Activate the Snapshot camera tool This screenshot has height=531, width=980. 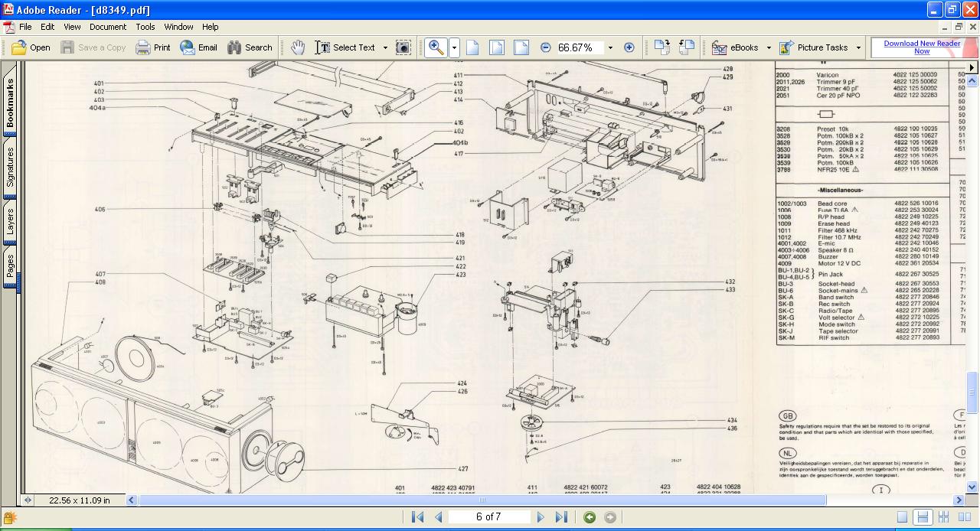[403, 47]
